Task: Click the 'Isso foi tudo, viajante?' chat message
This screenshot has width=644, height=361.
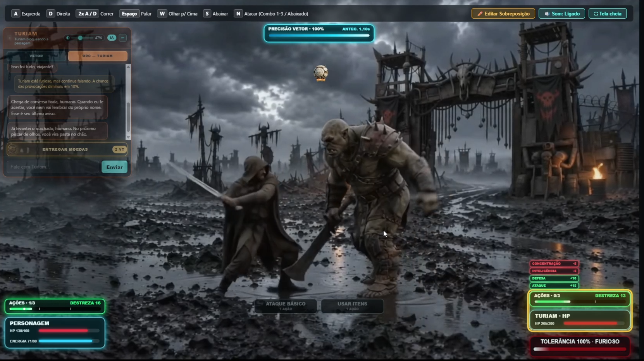Action: 32,67
